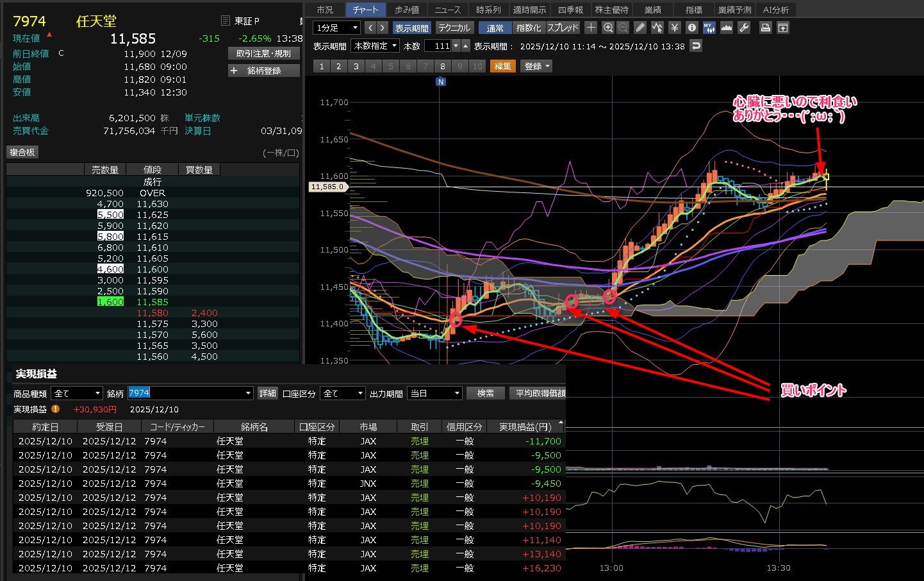Open the 四季報 tab
Image resolution: width=924 pixels, height=581 pixels.
[570, 10]
